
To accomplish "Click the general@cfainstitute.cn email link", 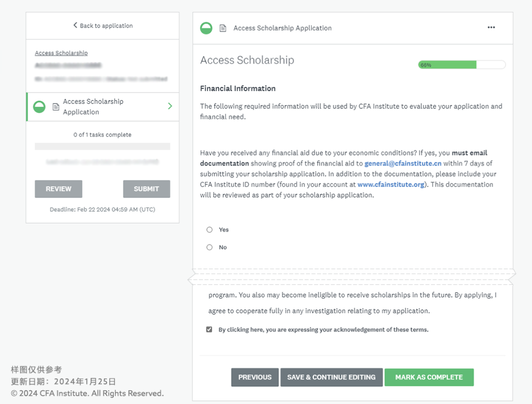I will (403, 164).
